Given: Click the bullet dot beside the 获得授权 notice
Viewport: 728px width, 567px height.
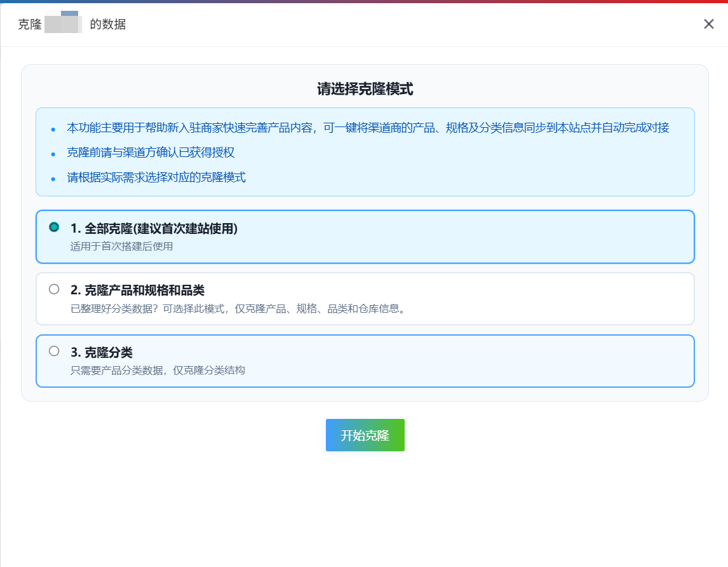Looking at the screenshot, I should (53, 154).
